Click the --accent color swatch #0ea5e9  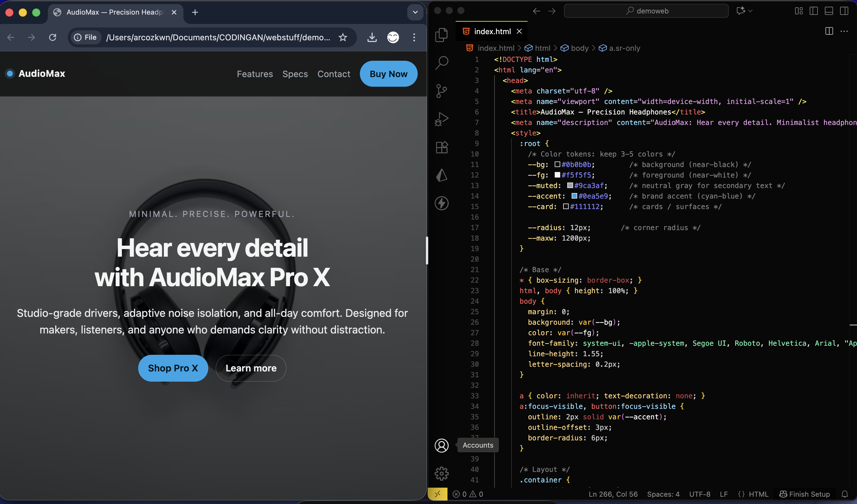tap(574, 196)
